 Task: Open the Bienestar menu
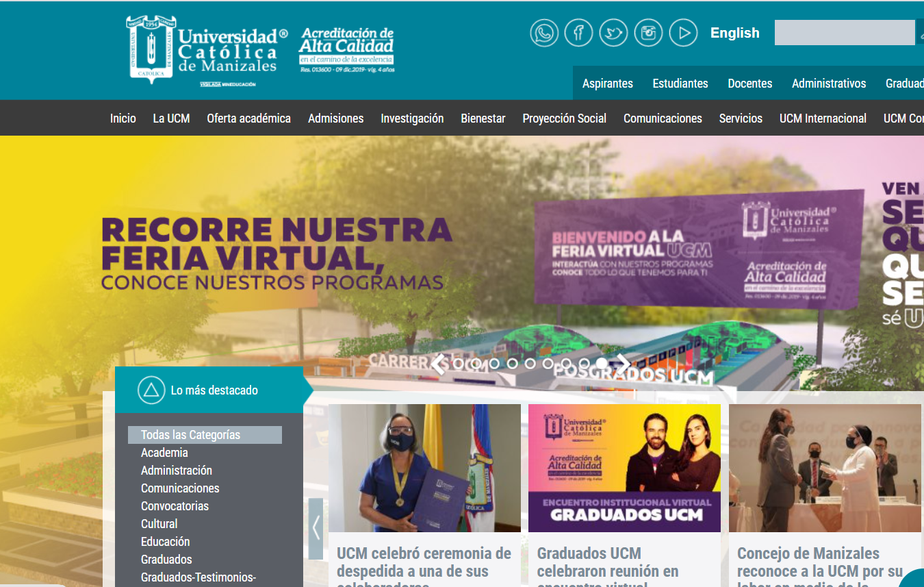pyautogui.click(x=483, y=118)
